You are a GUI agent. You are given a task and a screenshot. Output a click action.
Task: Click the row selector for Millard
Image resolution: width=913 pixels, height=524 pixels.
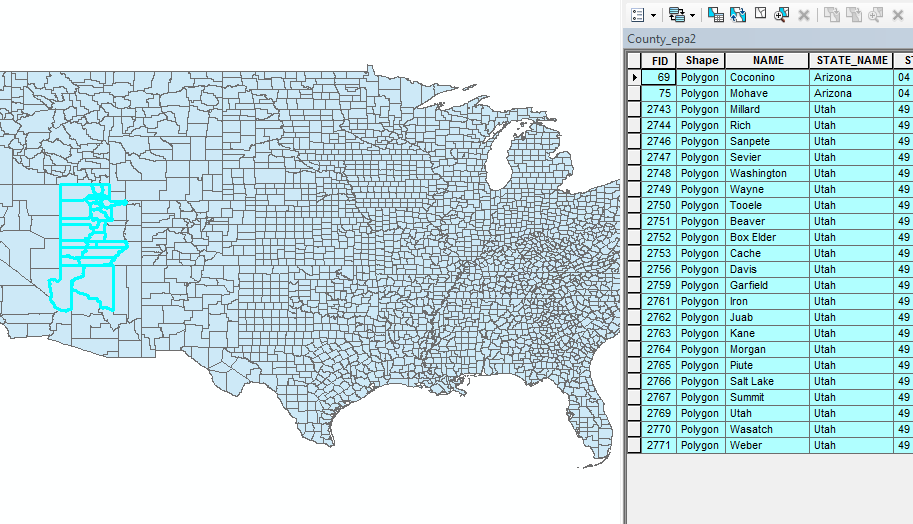pos(634,109)
